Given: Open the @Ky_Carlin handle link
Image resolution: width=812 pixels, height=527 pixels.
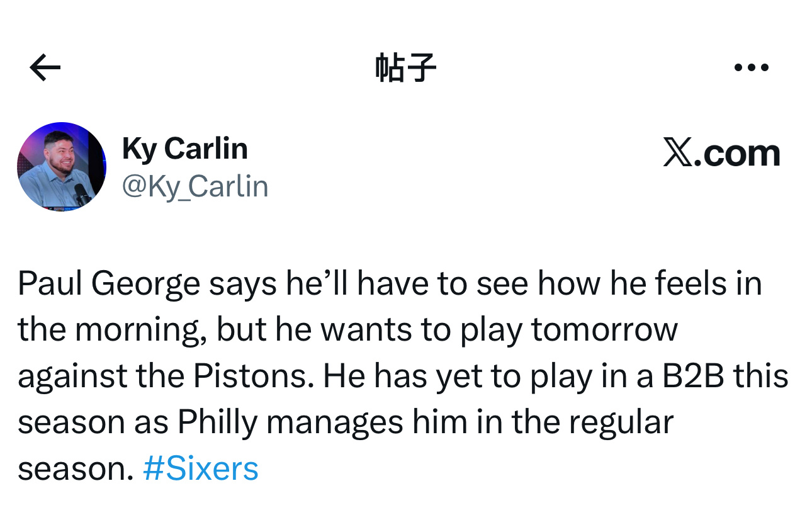Looking at the screenshot, I should click(x=195, y=187).
